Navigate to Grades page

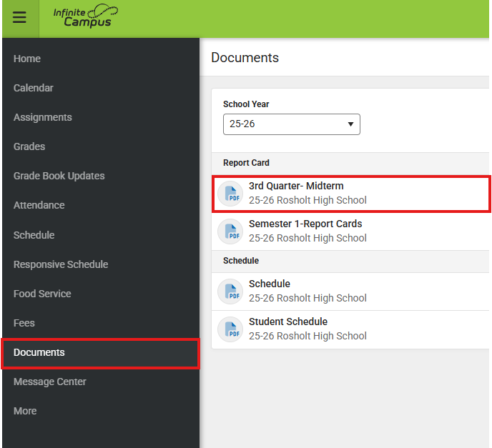(x=29, y=146)
